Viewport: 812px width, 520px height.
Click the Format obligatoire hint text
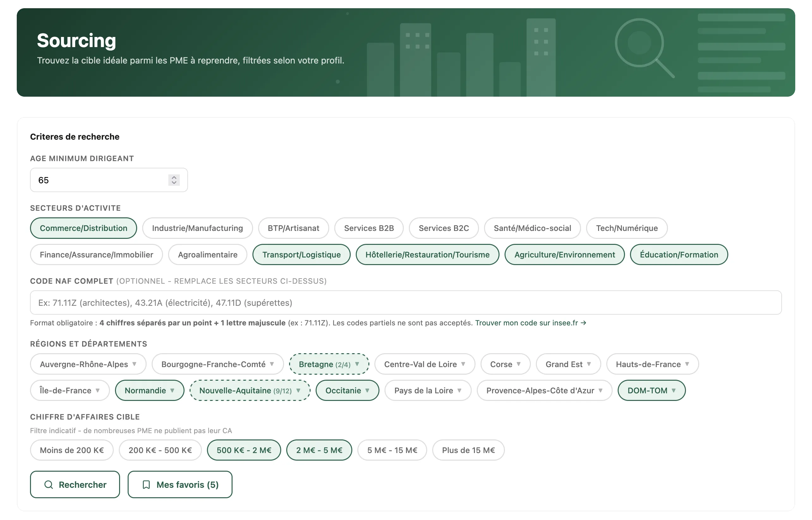coord(251,323)
